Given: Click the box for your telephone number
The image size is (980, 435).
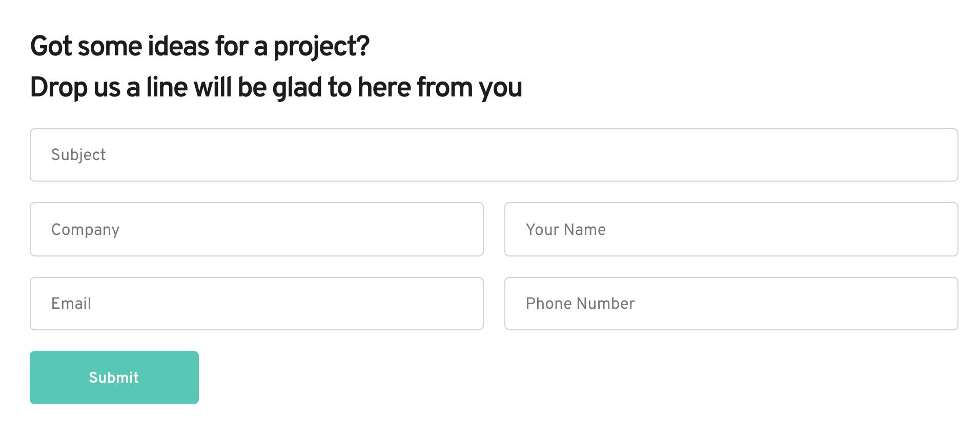Looking at the screenshot, I should pyautogui.click(x=731, y=304).
